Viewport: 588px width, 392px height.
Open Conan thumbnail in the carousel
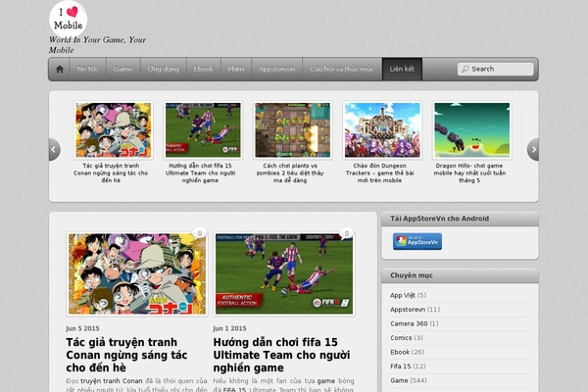tap(114, 129)
